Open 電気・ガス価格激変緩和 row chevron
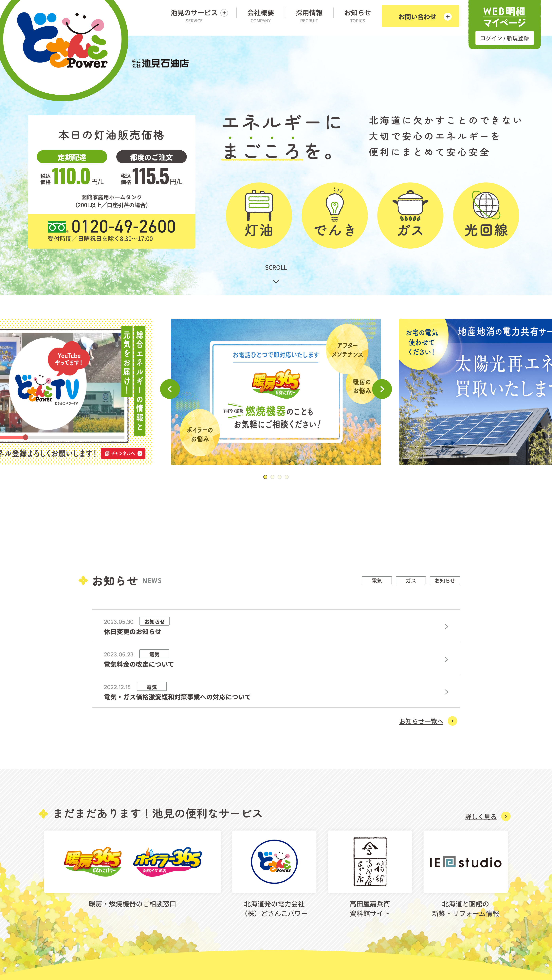The image size is (552, 980). 446,692
